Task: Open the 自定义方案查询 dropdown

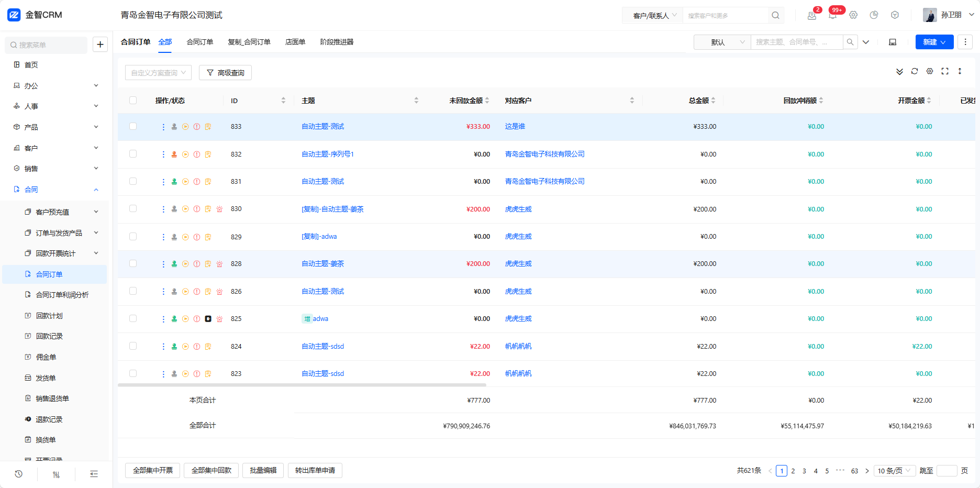Action: [158, 73]
